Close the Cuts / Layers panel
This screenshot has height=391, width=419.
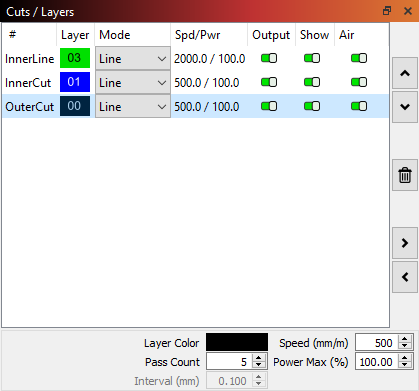point(407,11)
